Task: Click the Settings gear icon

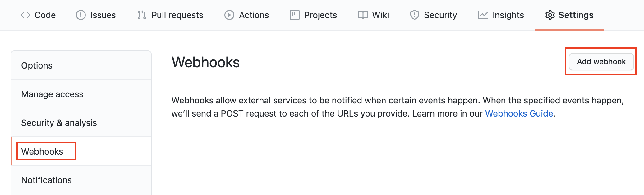Action: [550, 15]
